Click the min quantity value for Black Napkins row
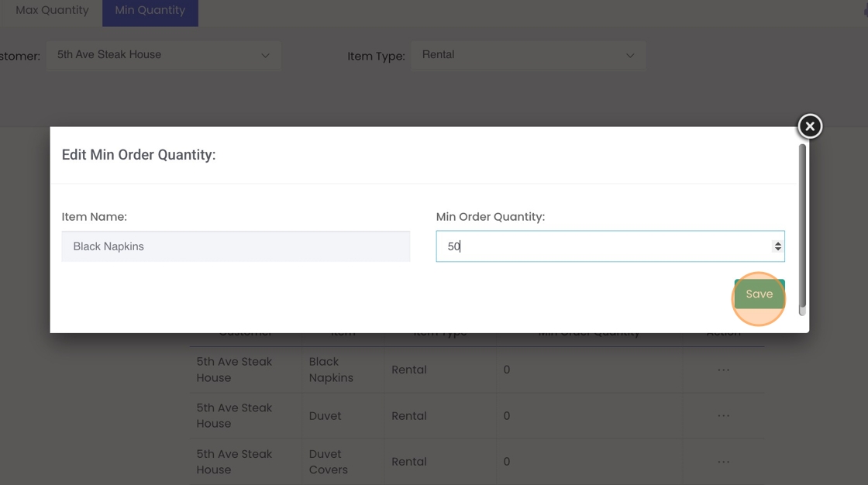868x485 pixels. 507,370
